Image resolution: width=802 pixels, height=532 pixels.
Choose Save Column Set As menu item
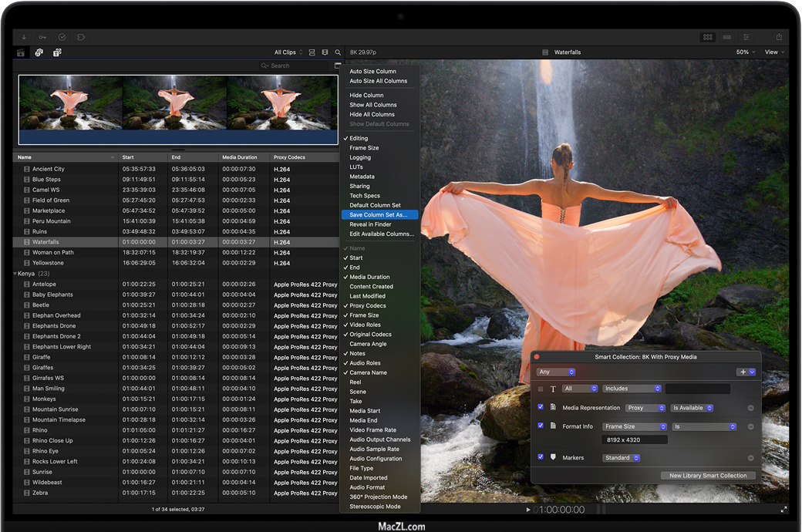(x=379, y=215)
